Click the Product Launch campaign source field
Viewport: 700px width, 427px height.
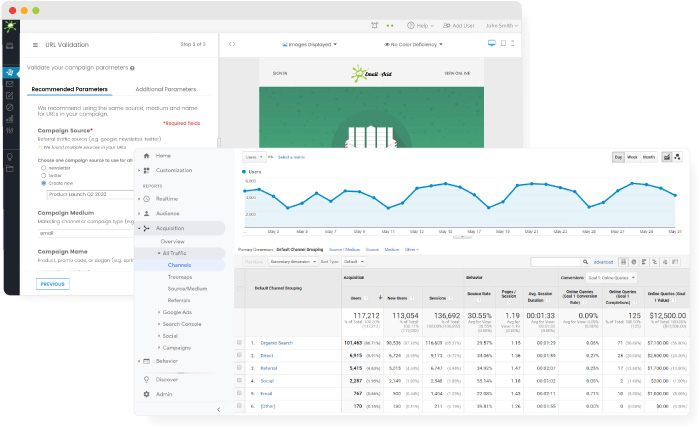(x=90, y=195)
